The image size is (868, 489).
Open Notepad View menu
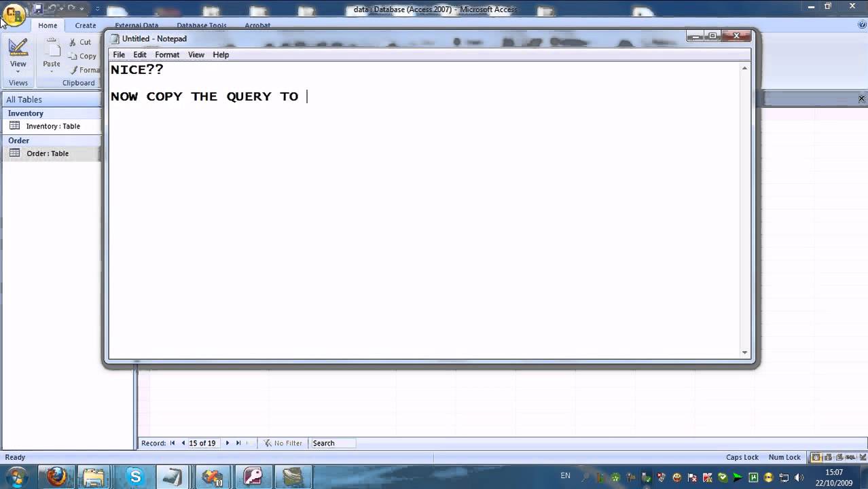[x=196, y=54]
